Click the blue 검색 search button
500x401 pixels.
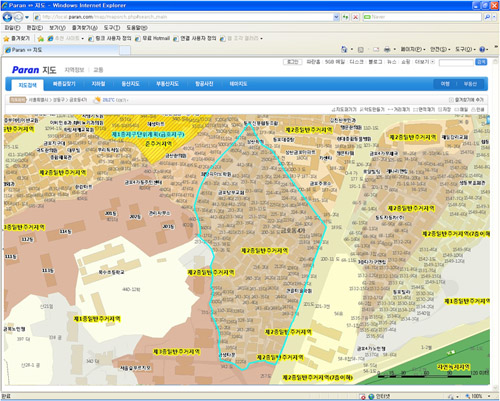[481, 62]
